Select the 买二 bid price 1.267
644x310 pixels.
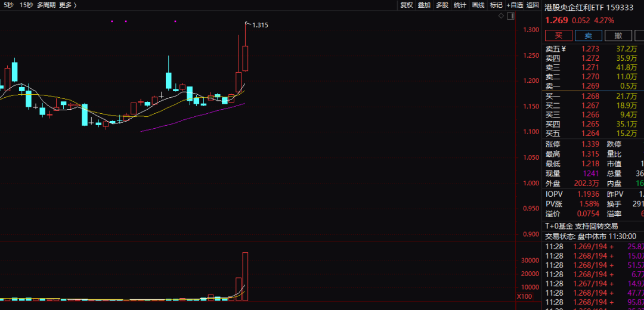(590, 106)
